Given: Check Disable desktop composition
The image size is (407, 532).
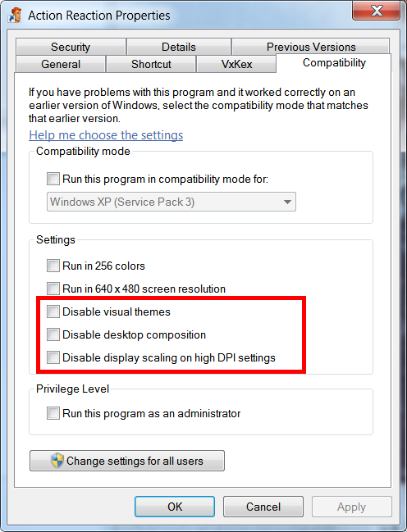Looking at the screenshot, I should click(x=53, y=334).
